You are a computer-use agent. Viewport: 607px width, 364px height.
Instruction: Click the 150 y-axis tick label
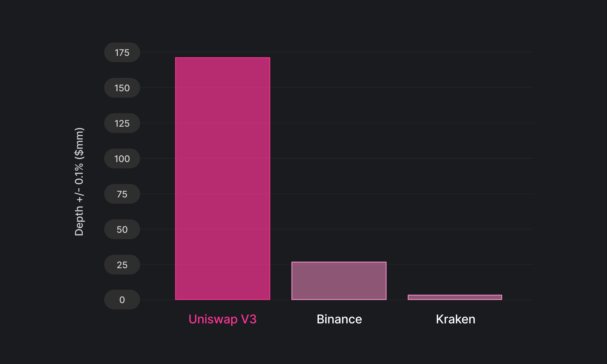click(x=122, y=88)
